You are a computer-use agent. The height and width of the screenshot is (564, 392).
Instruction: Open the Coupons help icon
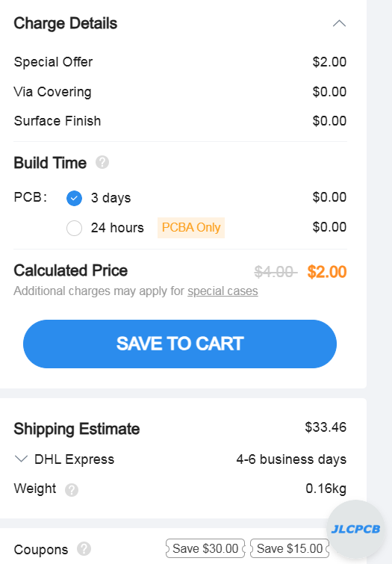tap(84, 549)
